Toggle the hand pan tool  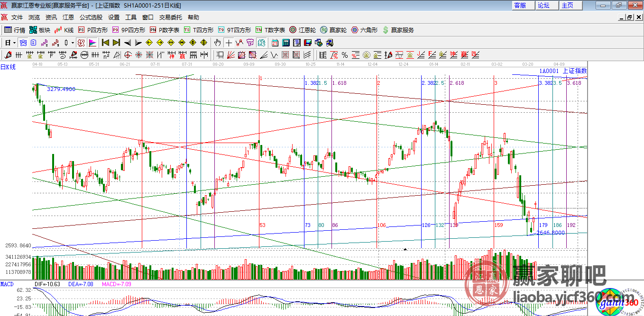(x=217, y=43)
